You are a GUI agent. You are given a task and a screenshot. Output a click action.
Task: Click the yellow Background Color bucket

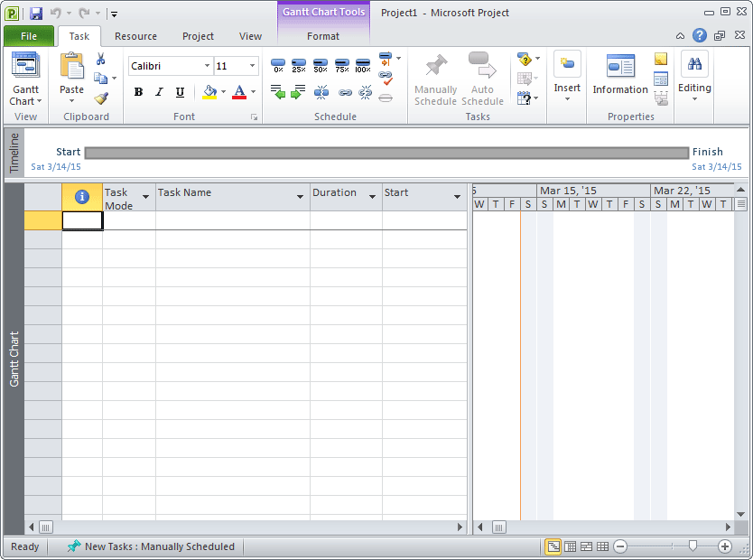[x=209, y=92]
